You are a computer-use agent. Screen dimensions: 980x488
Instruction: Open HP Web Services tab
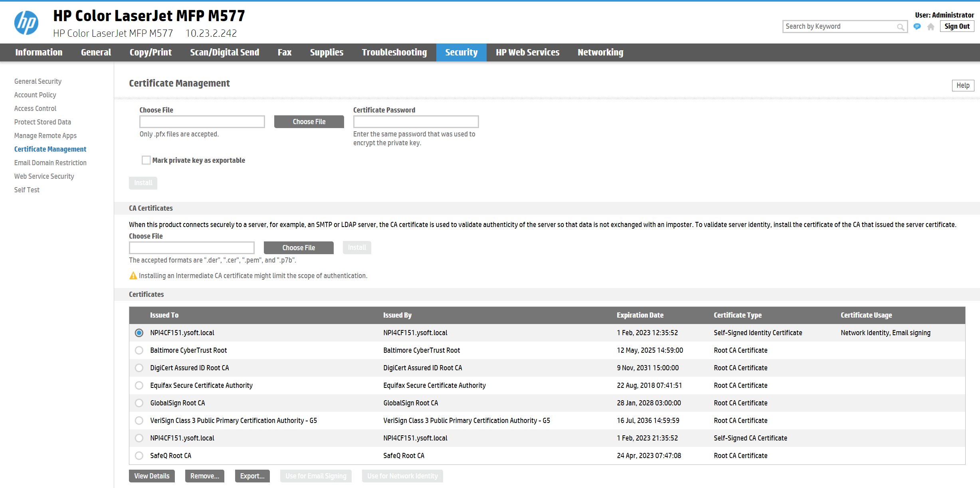click(527, 52)
